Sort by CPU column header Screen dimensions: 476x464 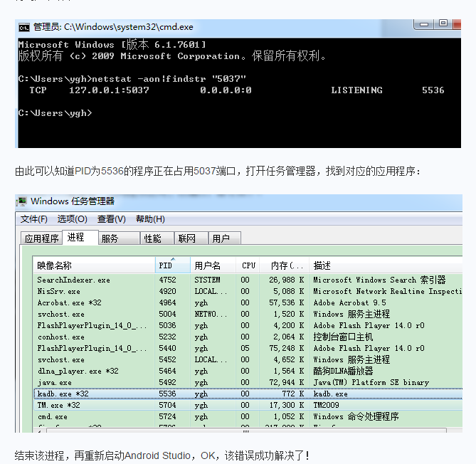point(248,265)
